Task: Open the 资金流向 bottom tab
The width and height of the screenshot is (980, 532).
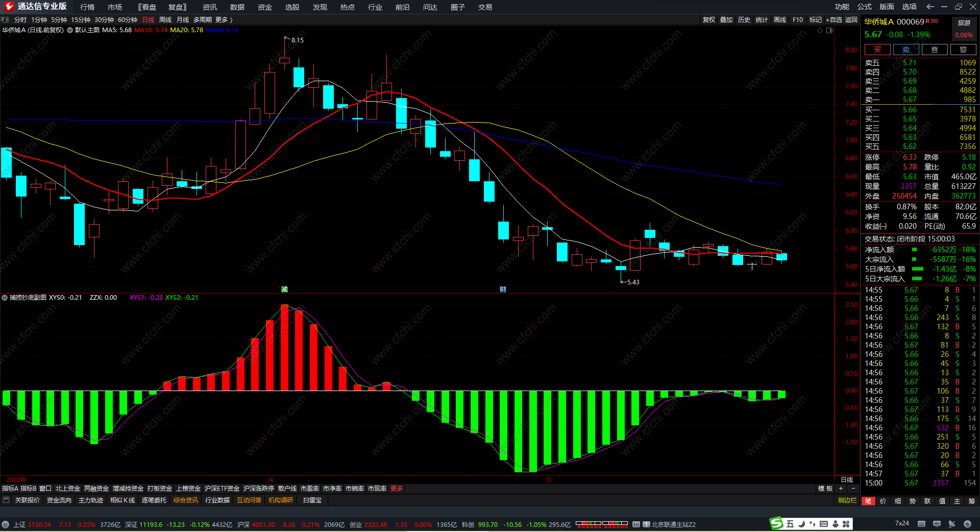Action: (x=59, y=500)
